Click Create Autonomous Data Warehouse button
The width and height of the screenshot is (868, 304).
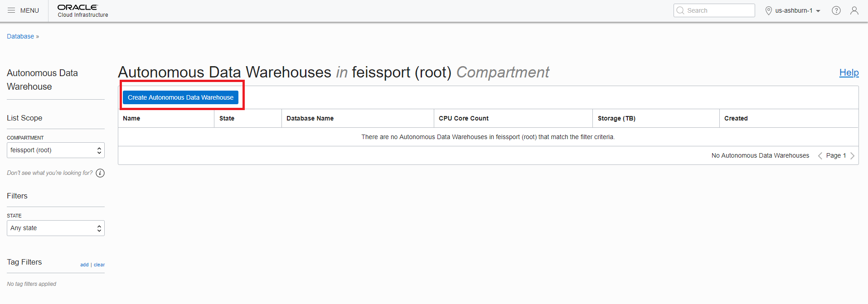(180, 97)
